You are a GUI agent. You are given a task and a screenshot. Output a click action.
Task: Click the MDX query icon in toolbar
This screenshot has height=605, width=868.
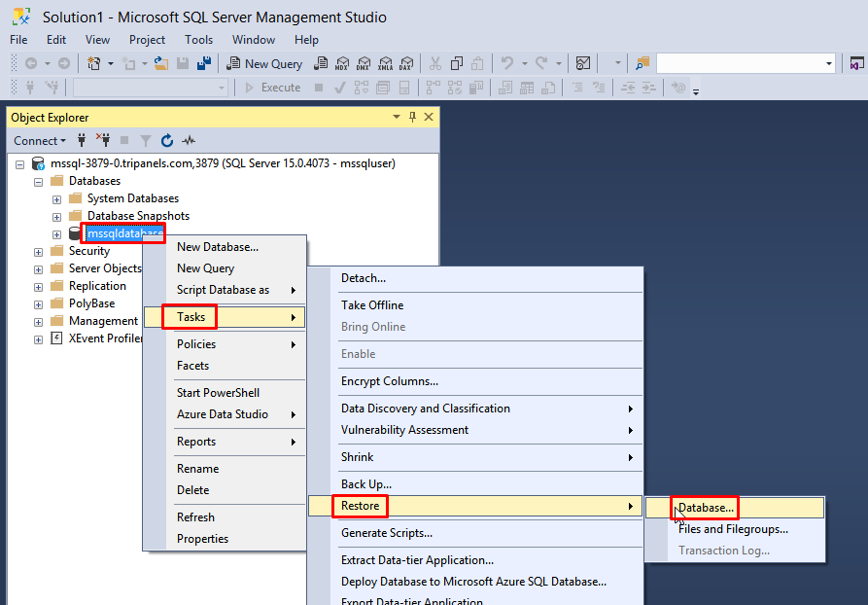(x=342, y=63)
